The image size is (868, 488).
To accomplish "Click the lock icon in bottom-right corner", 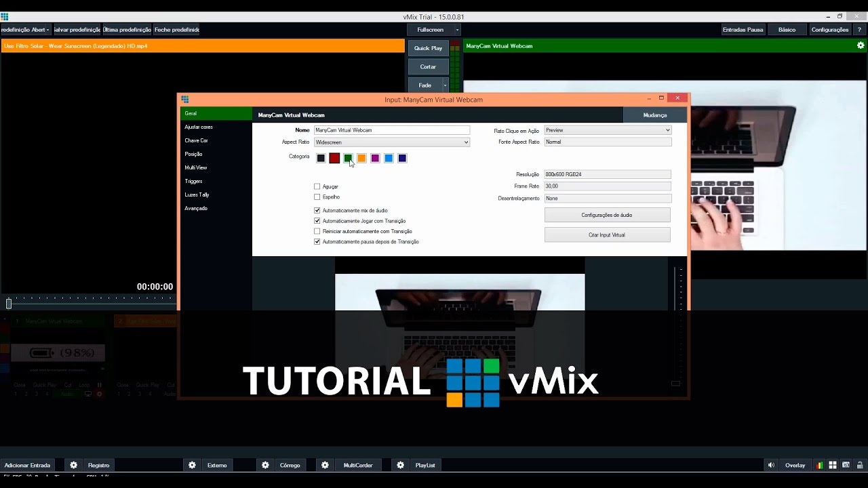I will (x=860, y=465).
